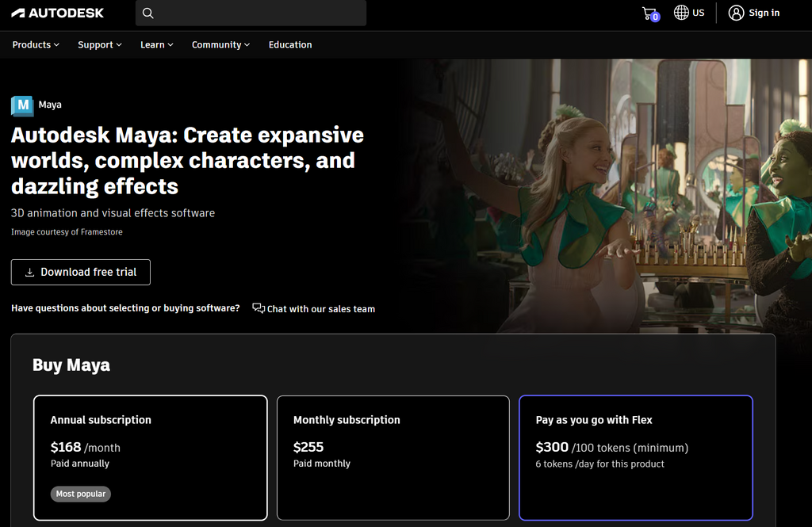Open Chat with our sales team link
The image size is (812, 527).
pyautogui.click(x=320, y=309)
